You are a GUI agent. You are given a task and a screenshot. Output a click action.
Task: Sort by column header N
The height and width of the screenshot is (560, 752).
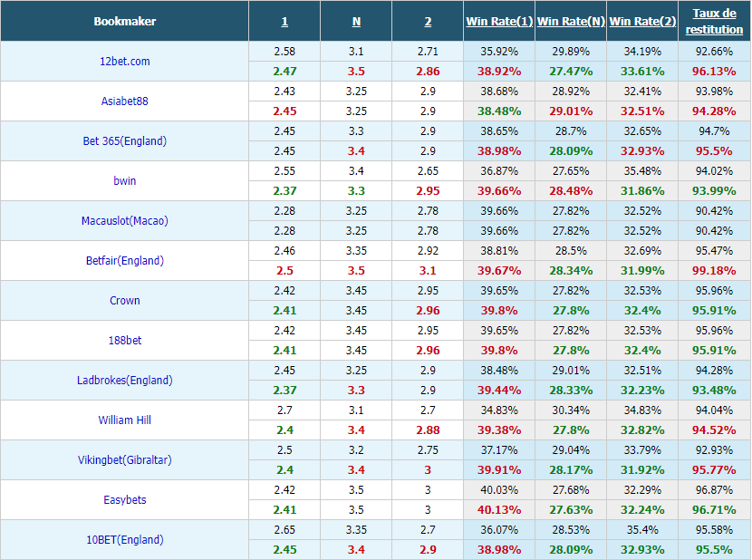(356, 22)
